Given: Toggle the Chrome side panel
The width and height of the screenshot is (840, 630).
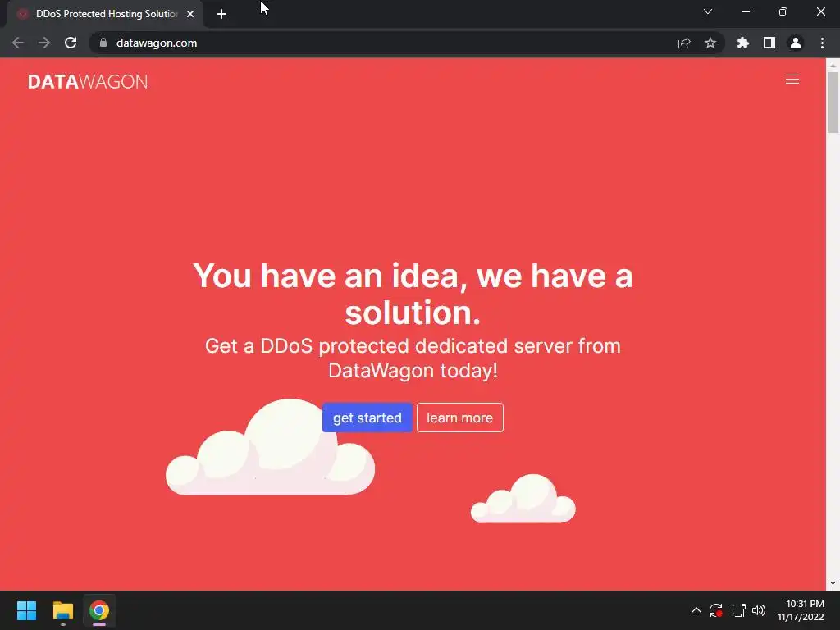Looking at the screenshot, I should click(x=769, y=43).
